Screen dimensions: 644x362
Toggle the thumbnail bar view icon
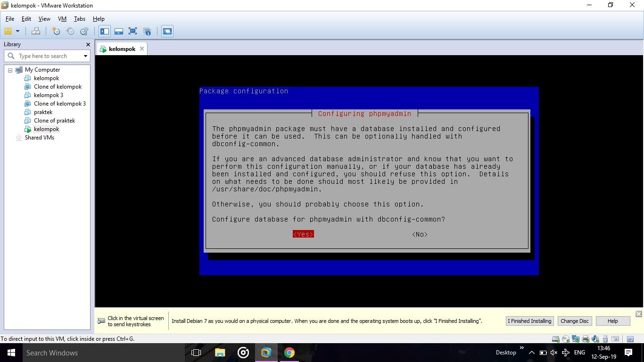(119, 31)
